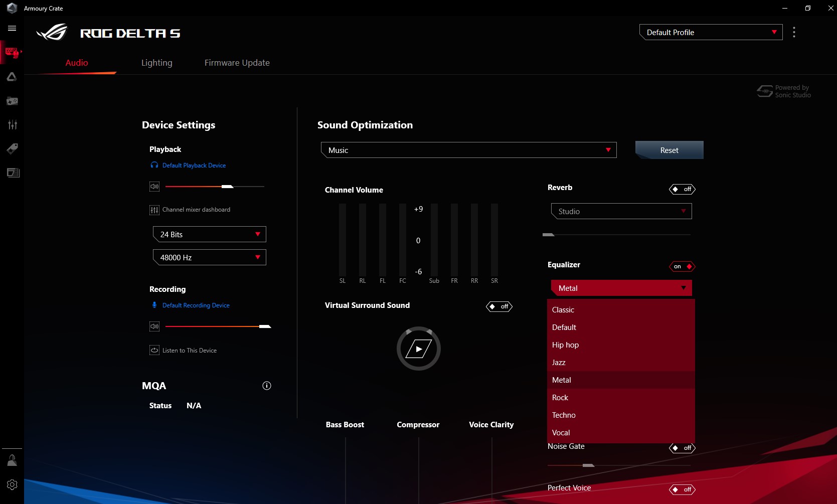Click the Reset button

coord(669,150)
